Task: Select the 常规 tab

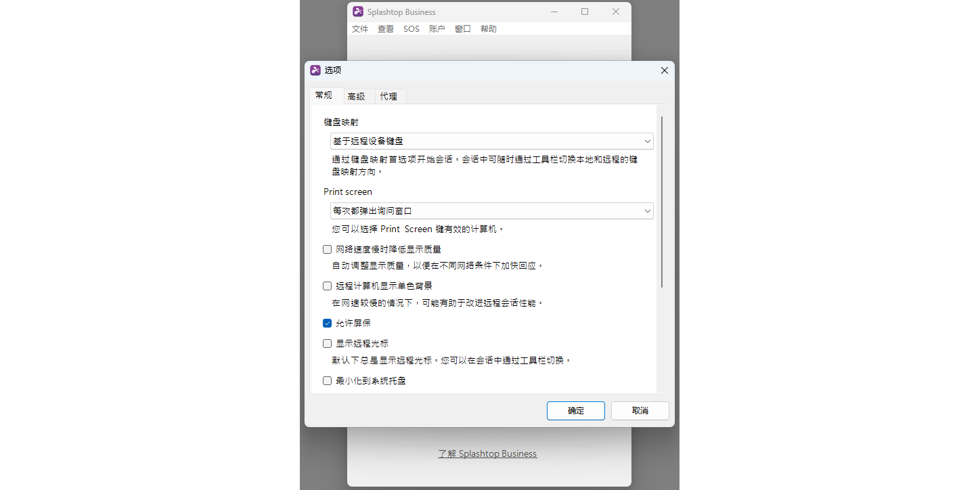Action: [x=324, y=95]
